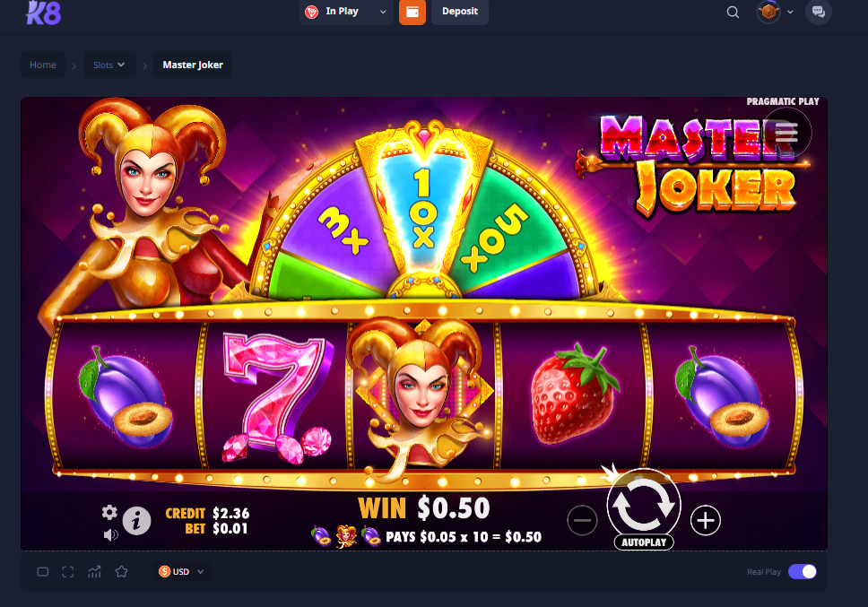Expand the Slots breadcrumb dropdown
The image size is (868, 607).
(x=109, y=65)
